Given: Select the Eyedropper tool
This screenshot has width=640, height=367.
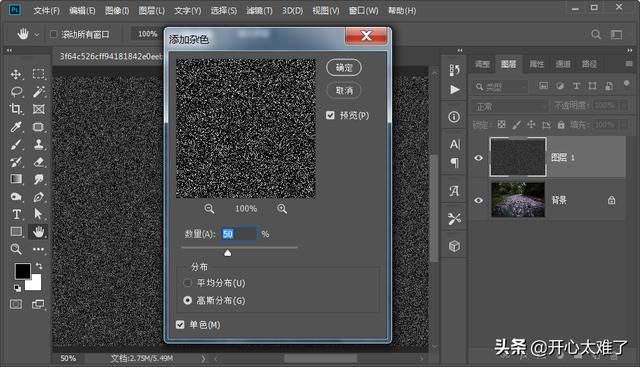Looking at the screenshot, I should click(16, 127).
